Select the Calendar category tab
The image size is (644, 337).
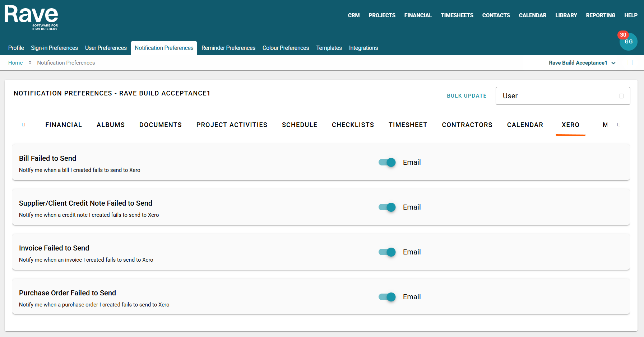click(525, 125)
